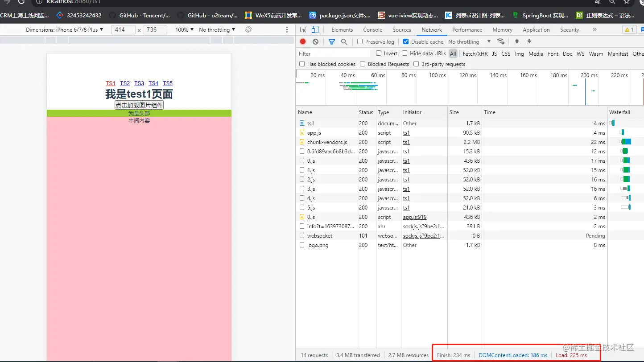Viewport: 644px width, 362px height.
Task: Go to the Application tab
Action: tap(536, 30)
